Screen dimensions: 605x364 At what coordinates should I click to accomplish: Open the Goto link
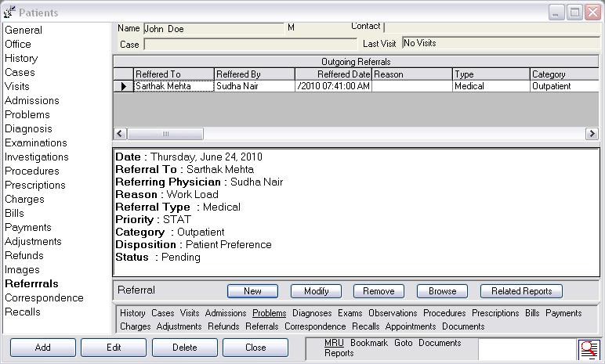[x=404, y=343]
